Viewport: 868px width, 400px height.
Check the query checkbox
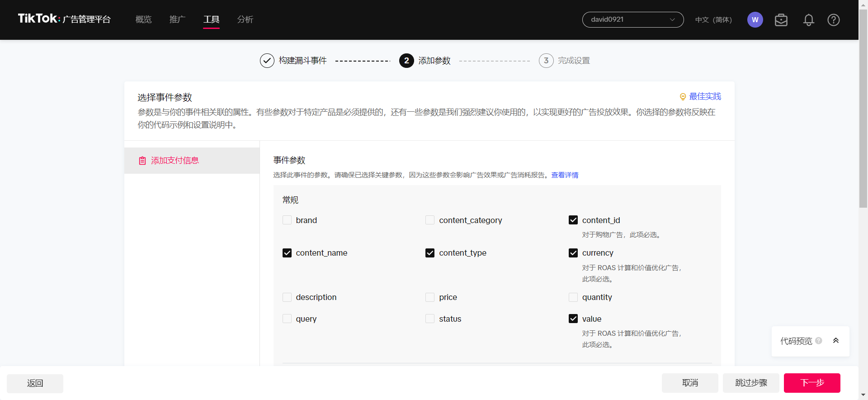click(287, 319)
